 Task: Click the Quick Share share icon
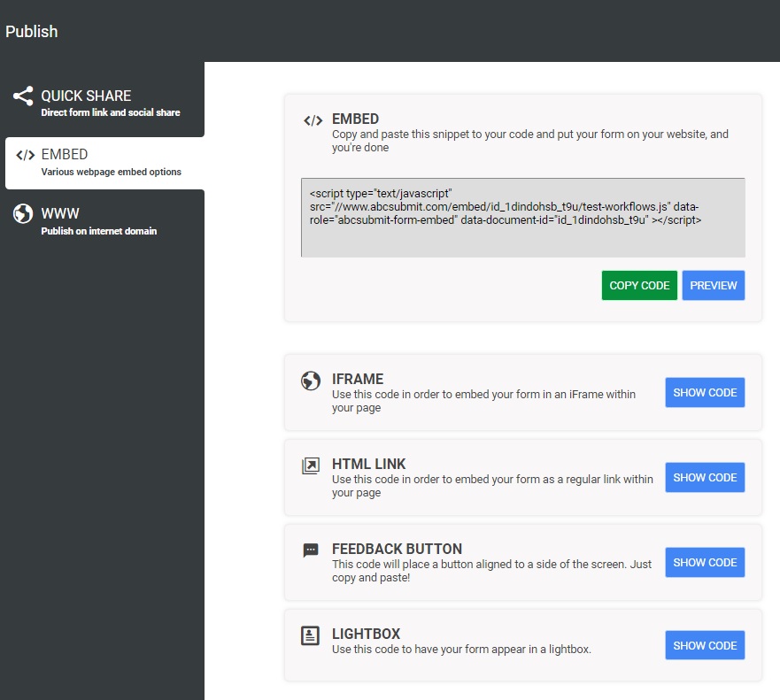tap(23, 96)
